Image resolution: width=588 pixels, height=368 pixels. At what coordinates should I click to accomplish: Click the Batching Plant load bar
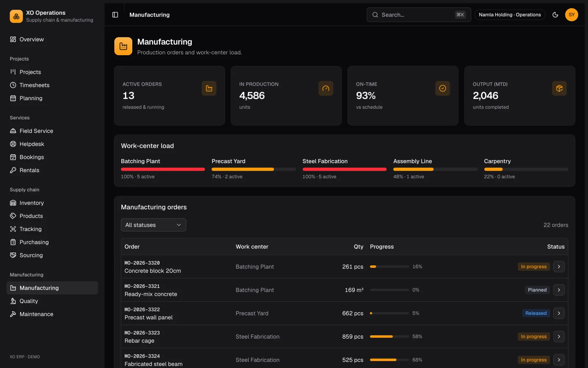pos(163,169)
